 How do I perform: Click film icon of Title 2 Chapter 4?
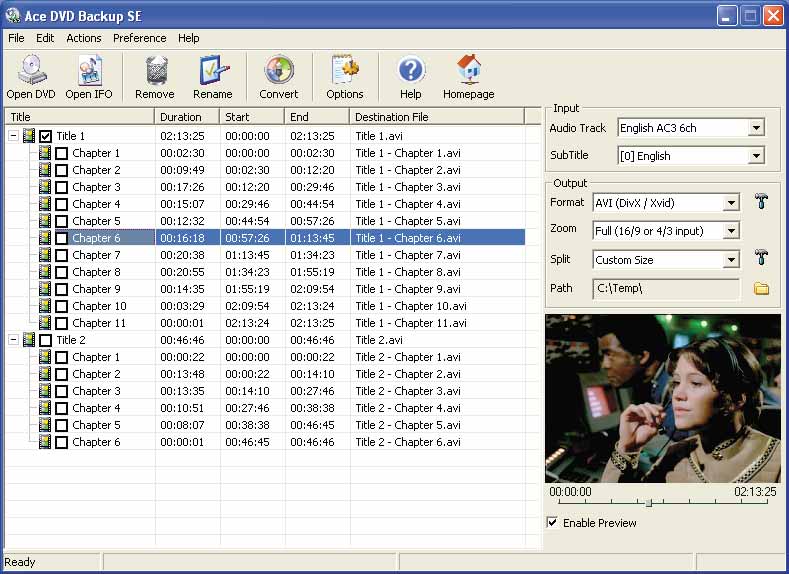[x=45, y=408]
